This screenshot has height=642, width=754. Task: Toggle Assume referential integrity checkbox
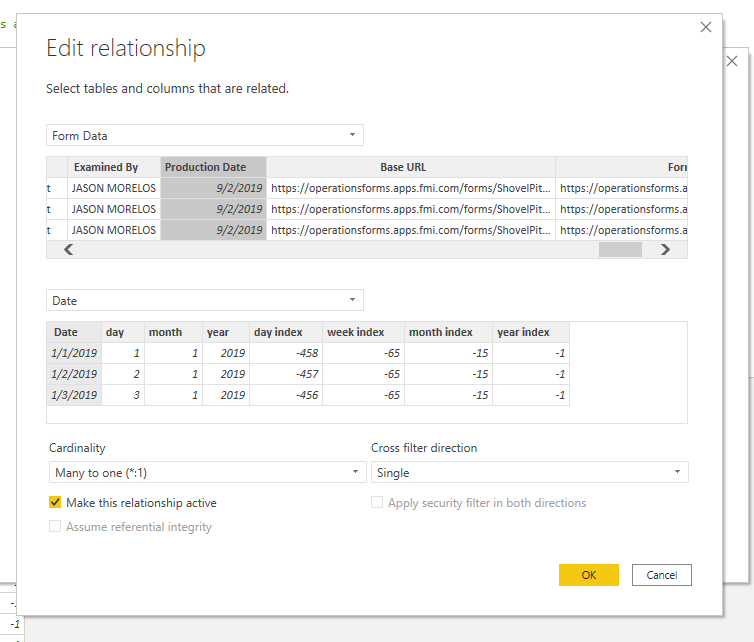[x=55, y=526]
